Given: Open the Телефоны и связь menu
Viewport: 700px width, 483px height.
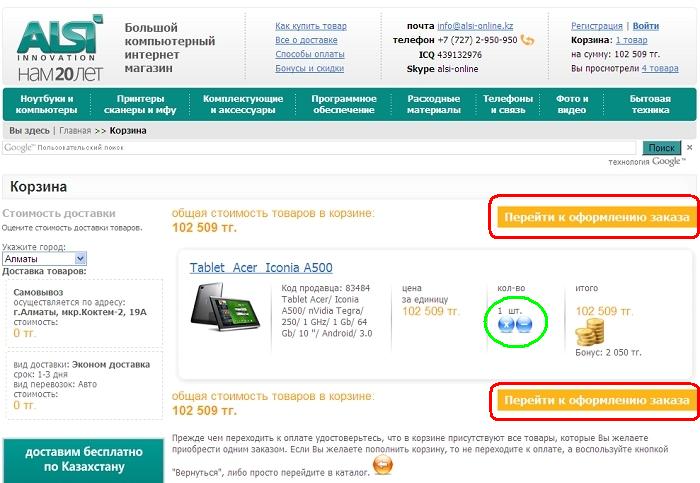Looking at the screenshot, I should (508, 104).
